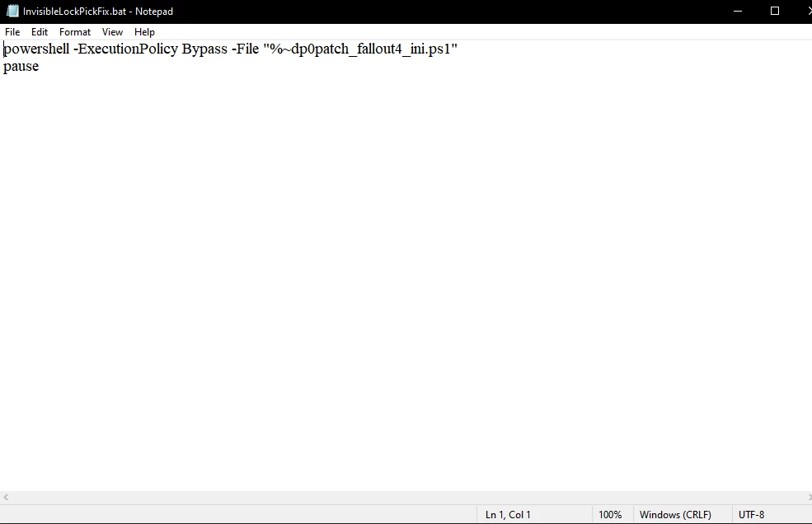This screenshot has width=812, height=524.
Task: Click the word 'pause' on line two
Action: (21, 66)
